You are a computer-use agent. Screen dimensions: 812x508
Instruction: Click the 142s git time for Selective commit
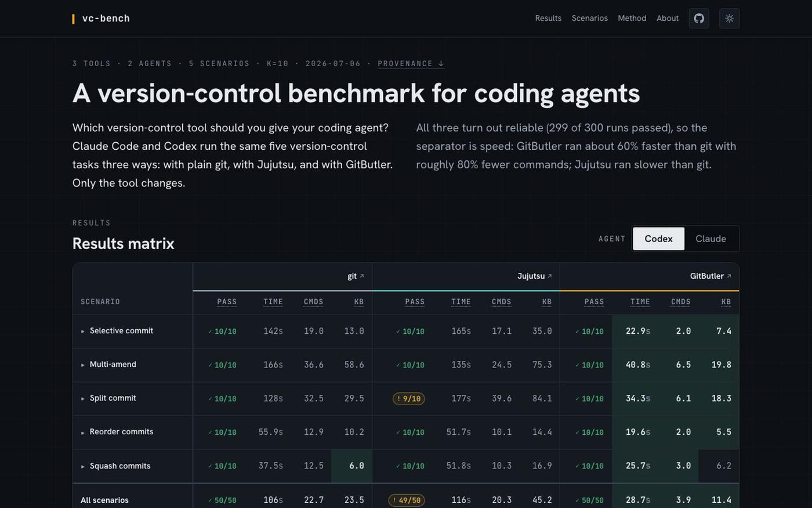(x=273, y=332)
